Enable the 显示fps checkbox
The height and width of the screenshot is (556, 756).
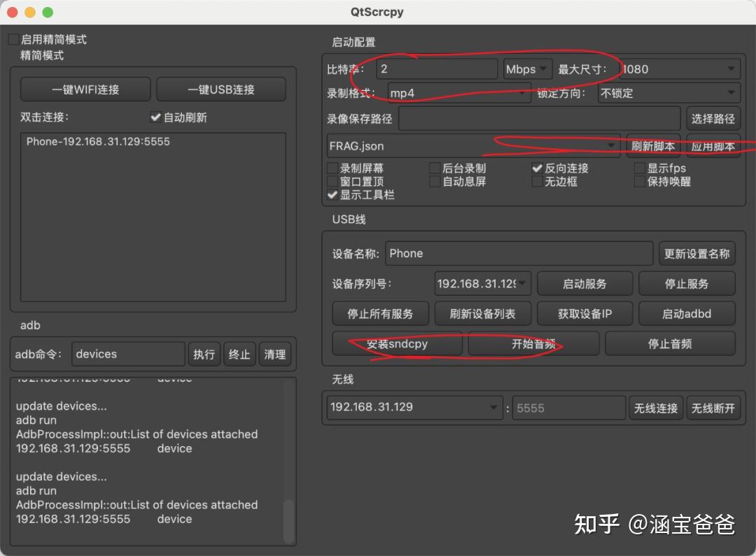click(639, 168)
